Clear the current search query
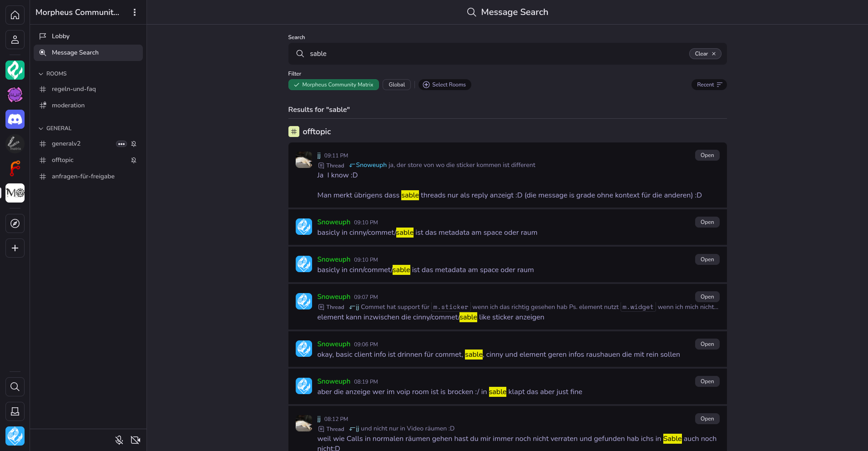Image resolution: width=868 pixels, height=451 pixels. click(x=705, y=54)
